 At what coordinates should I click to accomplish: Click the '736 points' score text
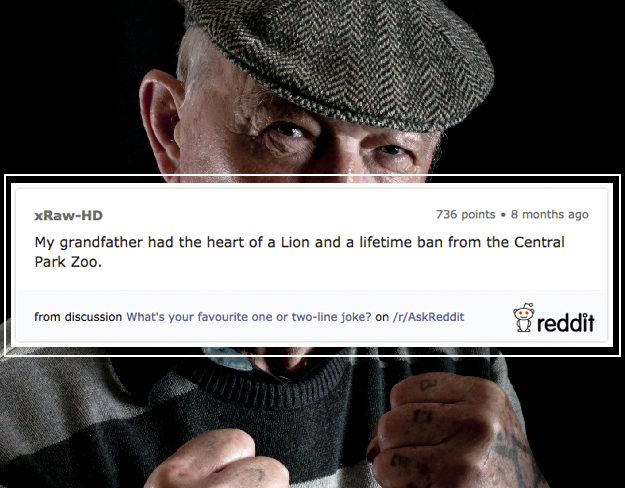[466, 214]
